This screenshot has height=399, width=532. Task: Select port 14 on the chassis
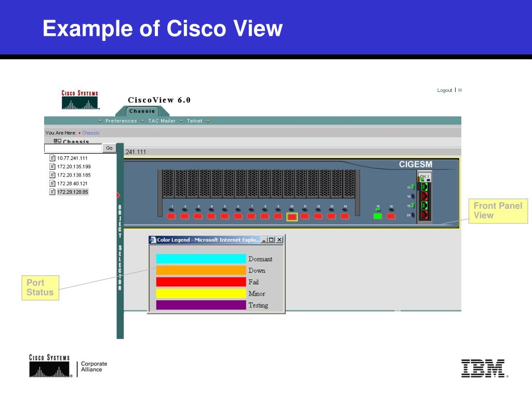(345, 216)
